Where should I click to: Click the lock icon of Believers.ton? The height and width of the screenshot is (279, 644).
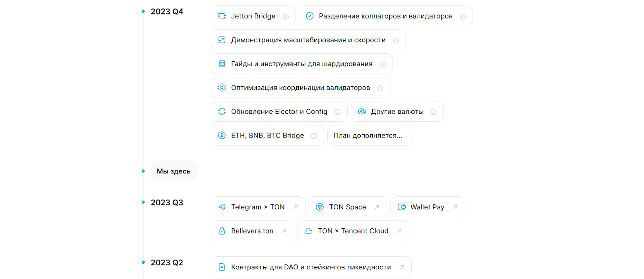point(222,231)
